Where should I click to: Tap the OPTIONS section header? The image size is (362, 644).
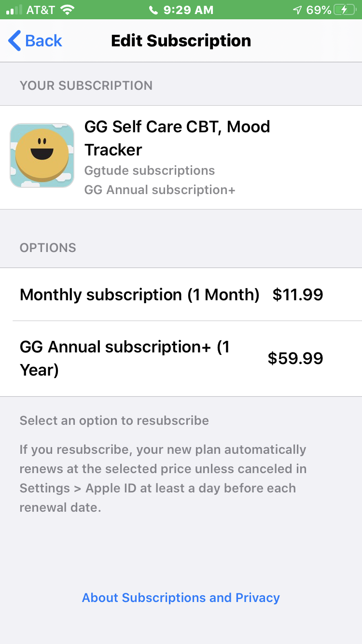(48, 248)
